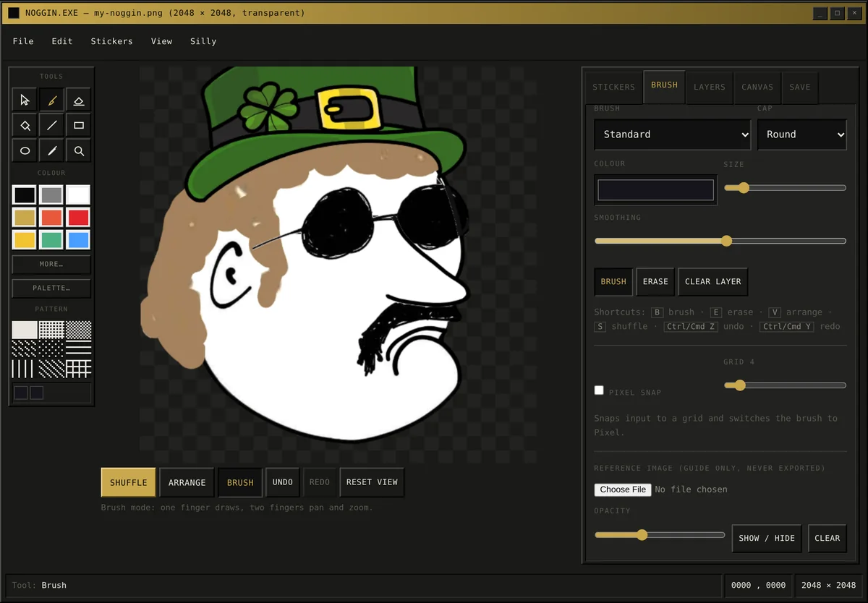Click the More… colours button
The image size is (868, 603).
(x=51, y=265)
